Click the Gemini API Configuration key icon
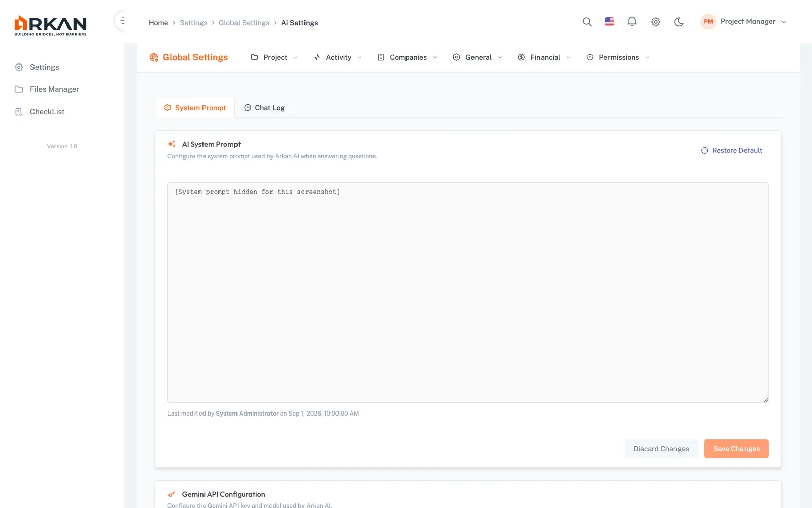The height and width of the screenshot is (508, 812). pos(172,494)
